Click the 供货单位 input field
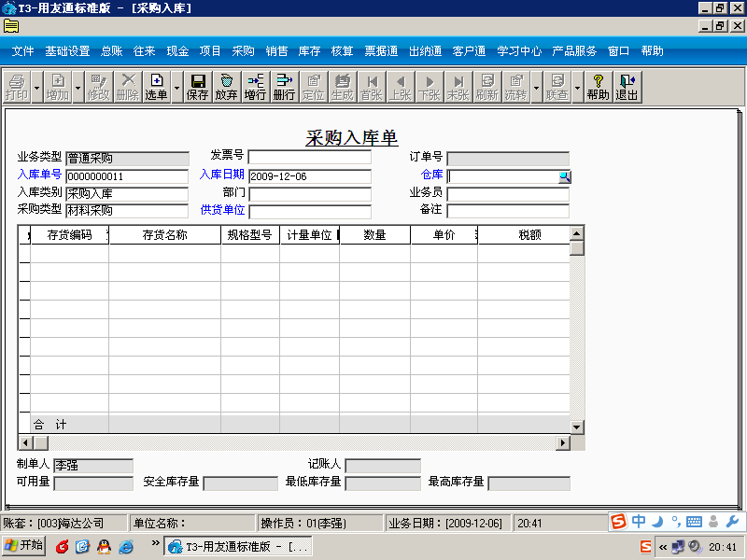Screen dimensions: 747x560 coord(310,212)
